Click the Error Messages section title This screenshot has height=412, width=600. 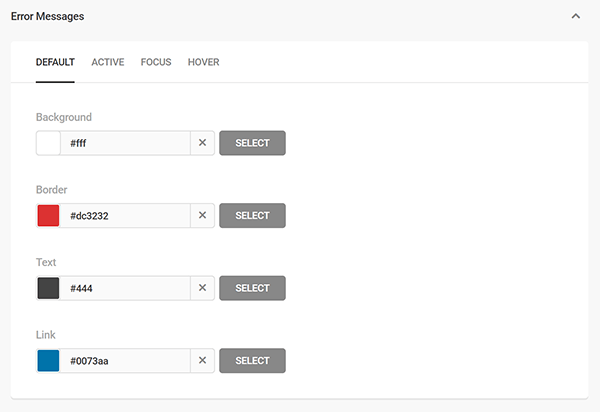coord(47,16)
